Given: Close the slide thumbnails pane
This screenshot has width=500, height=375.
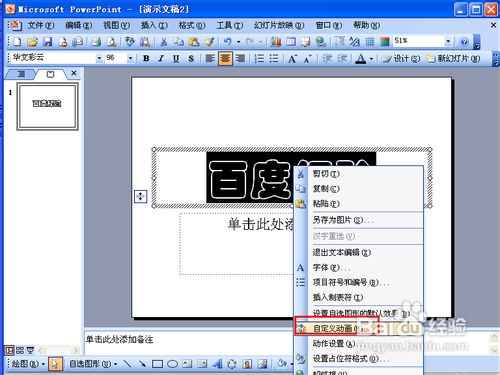Looking at the screenshot, I should pyautogui.click(x=74, y=73).
